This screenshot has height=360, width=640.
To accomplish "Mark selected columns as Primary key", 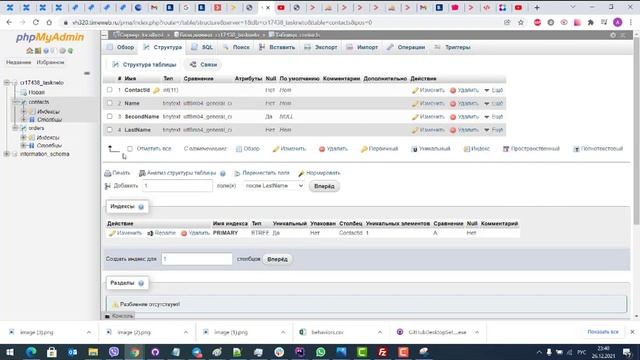I will click(x=379, y=149).
